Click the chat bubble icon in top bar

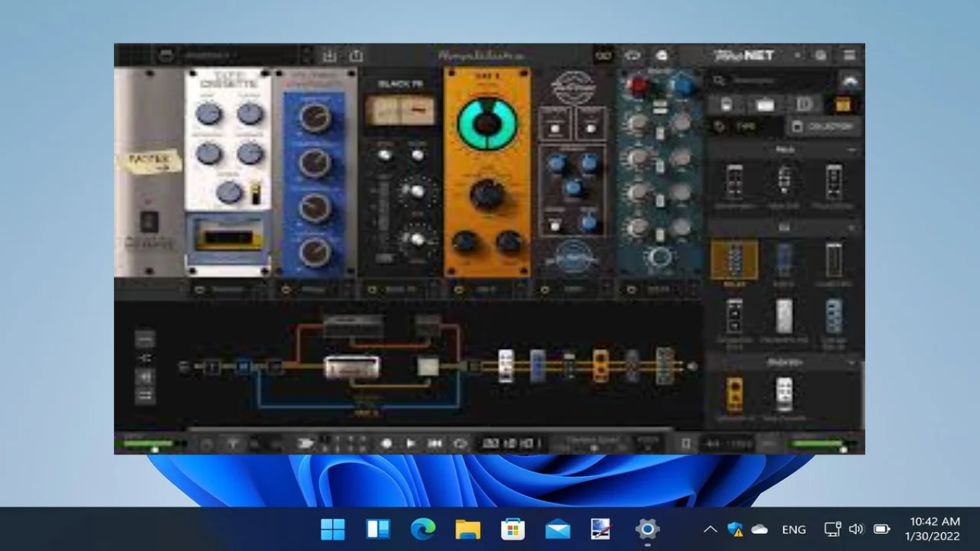tap(662, 55)
